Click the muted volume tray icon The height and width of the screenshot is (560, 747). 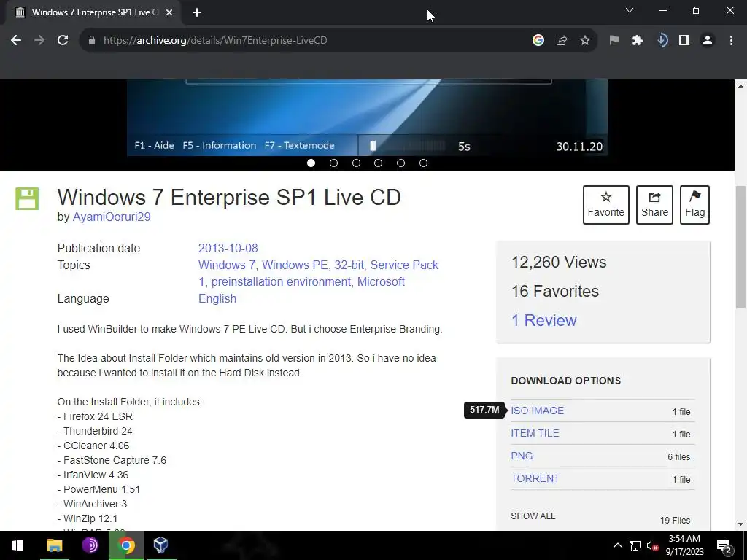pyautogui.click(x=652, y=545)
